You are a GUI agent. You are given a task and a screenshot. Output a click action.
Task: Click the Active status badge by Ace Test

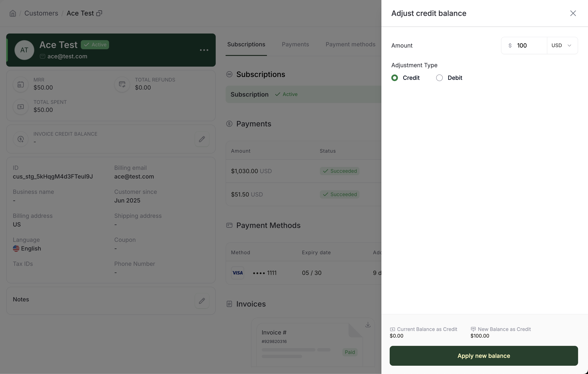coord(95,45)
